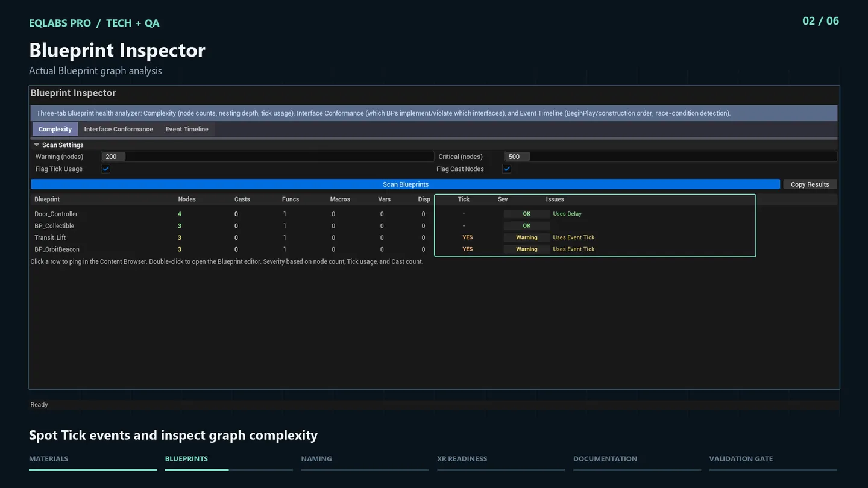The height and width of the screenshot is (488, 868).
Task: Click the Issues column header
Action: pyautogui.click(x=555, y=199)
